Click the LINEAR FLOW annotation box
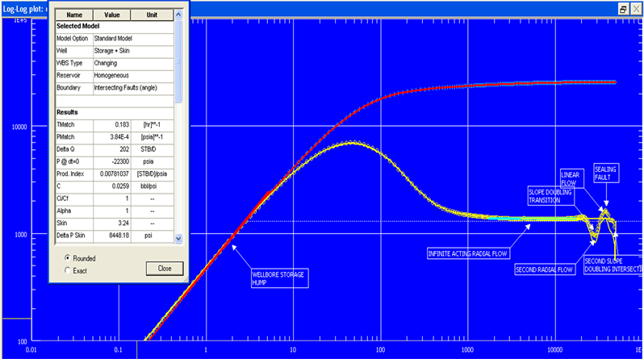 (x=571, y=178)
